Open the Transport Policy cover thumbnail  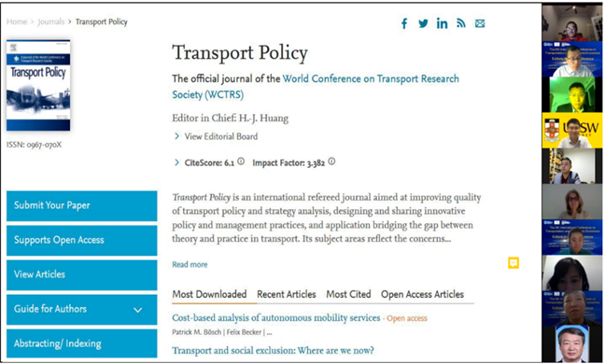[38, 85]
